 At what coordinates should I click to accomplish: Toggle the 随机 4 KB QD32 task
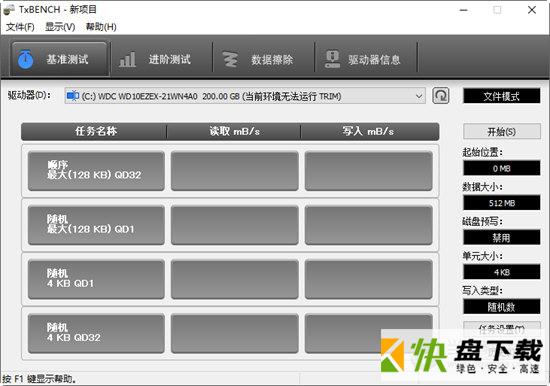(96, 333)
